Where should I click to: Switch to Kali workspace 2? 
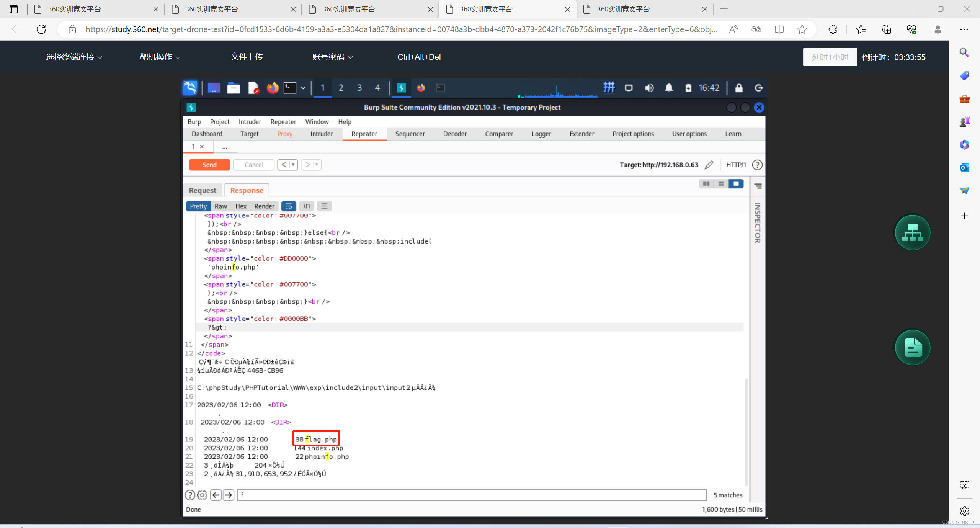pos(341,88)
